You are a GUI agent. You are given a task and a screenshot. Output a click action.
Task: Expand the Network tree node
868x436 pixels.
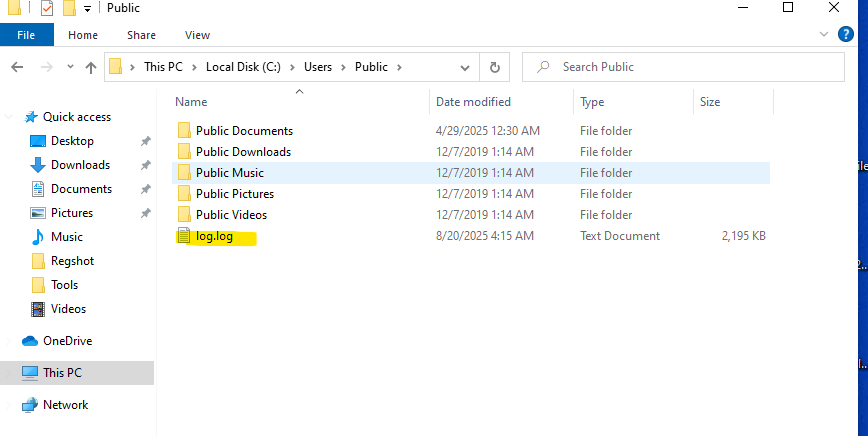10,405
